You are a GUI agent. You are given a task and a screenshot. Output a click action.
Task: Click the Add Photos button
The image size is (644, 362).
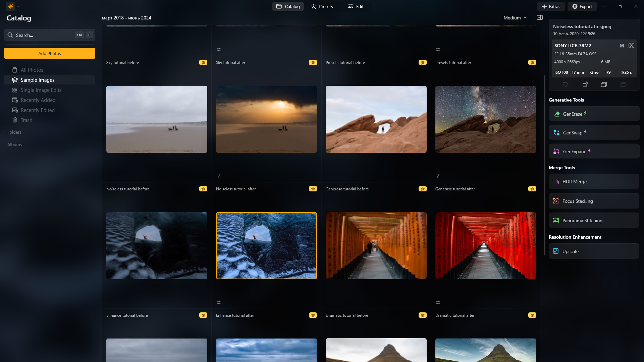pos(50,53)
